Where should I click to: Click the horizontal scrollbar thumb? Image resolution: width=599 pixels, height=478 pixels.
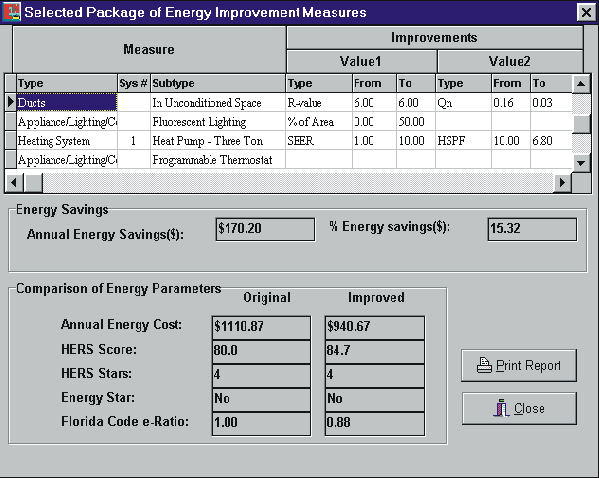(x=33, y=183)
